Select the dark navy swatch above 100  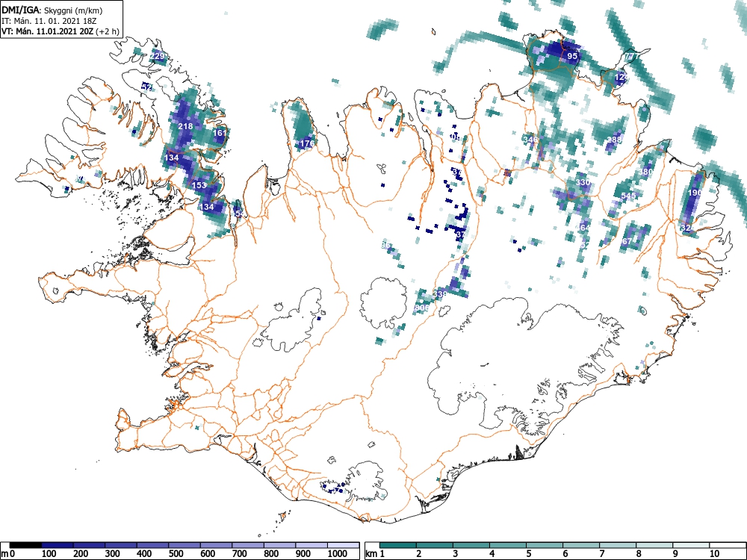pyautogui.click(x=58, y=544)
